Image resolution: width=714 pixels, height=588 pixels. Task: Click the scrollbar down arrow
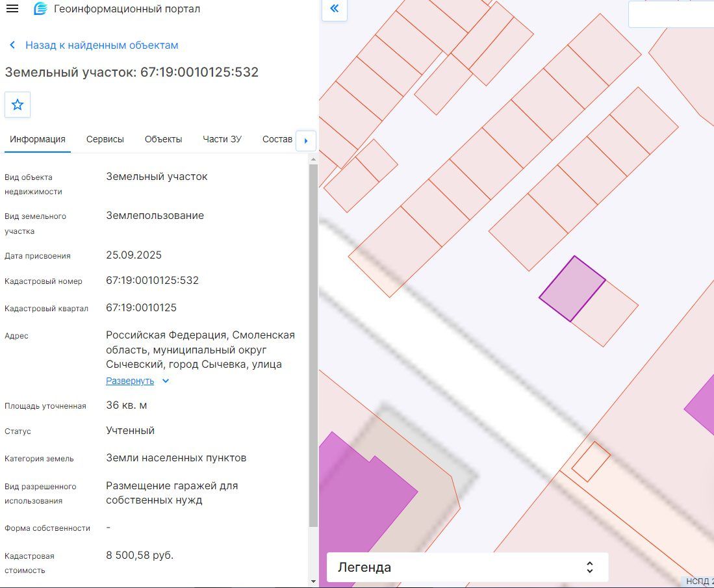(x=313, y=581)
